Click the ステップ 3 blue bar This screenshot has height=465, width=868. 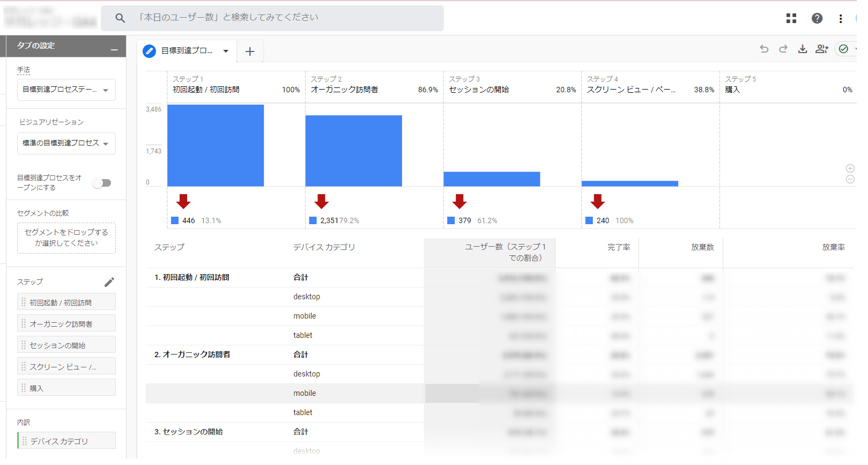[x=492, y=179]
